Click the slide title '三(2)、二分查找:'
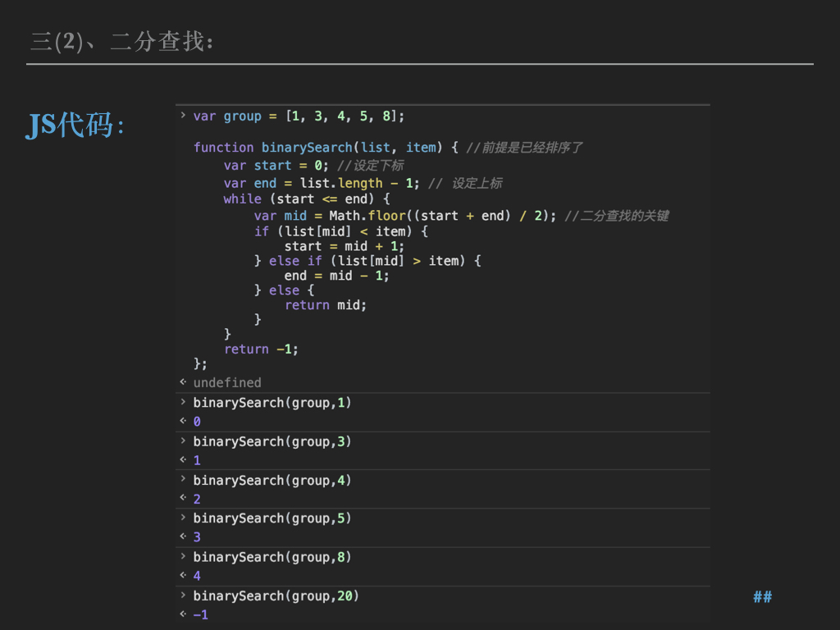Screen dimensions: 840x630 point(122,41)
